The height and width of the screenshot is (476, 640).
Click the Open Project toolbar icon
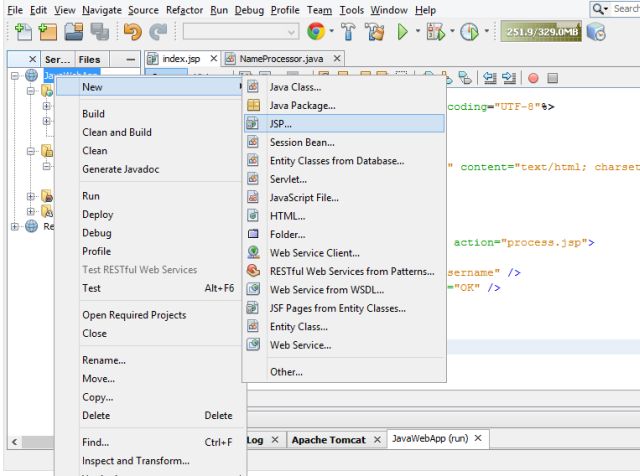(73, 32)
